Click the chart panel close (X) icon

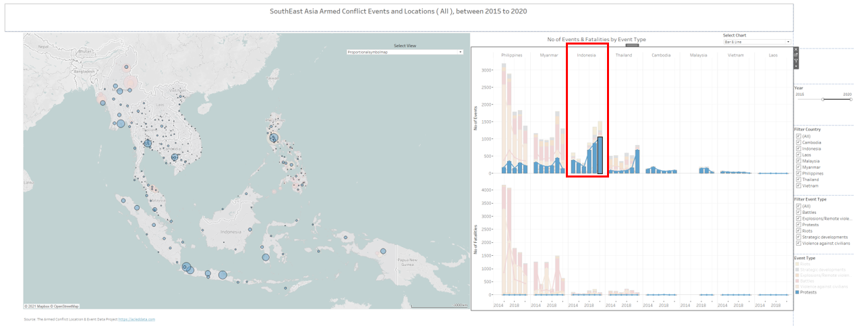[x=796, y=49]
